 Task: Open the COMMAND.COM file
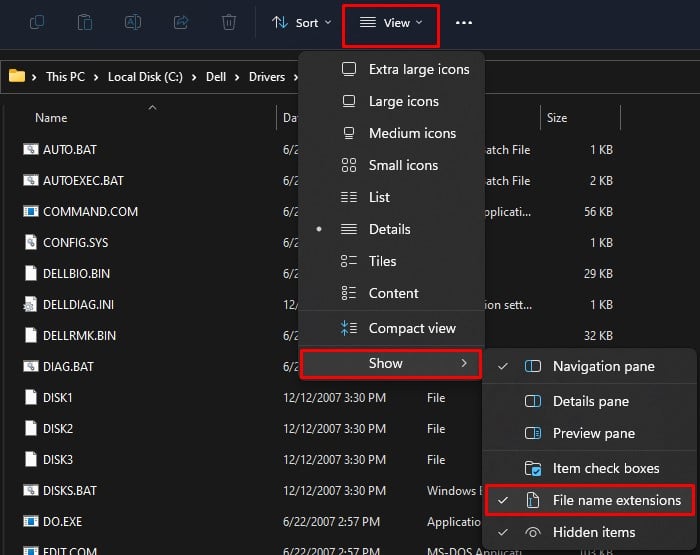point(90,212)
